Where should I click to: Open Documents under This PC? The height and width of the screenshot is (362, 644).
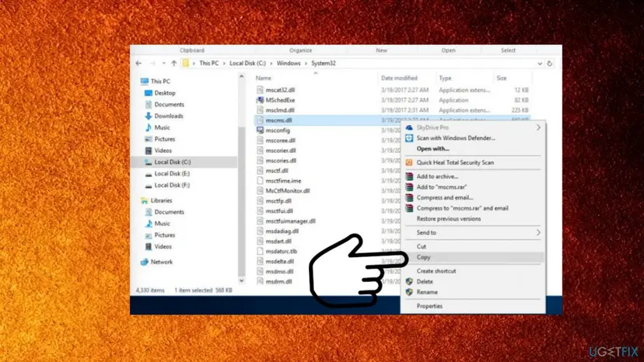(164, 104)
